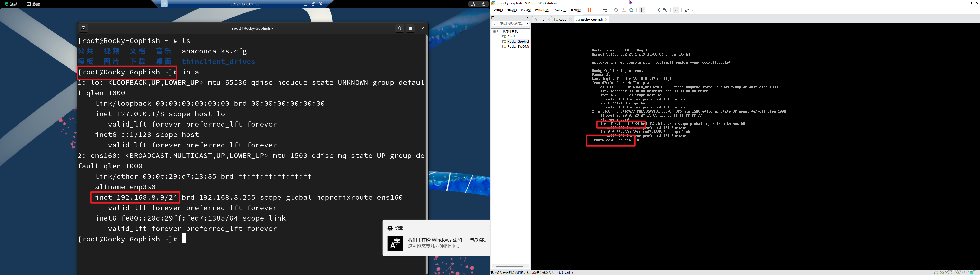Toggle the thumbnail bar view
The height and width of the screenshot is (275, 980).
(x=650, y=10)
